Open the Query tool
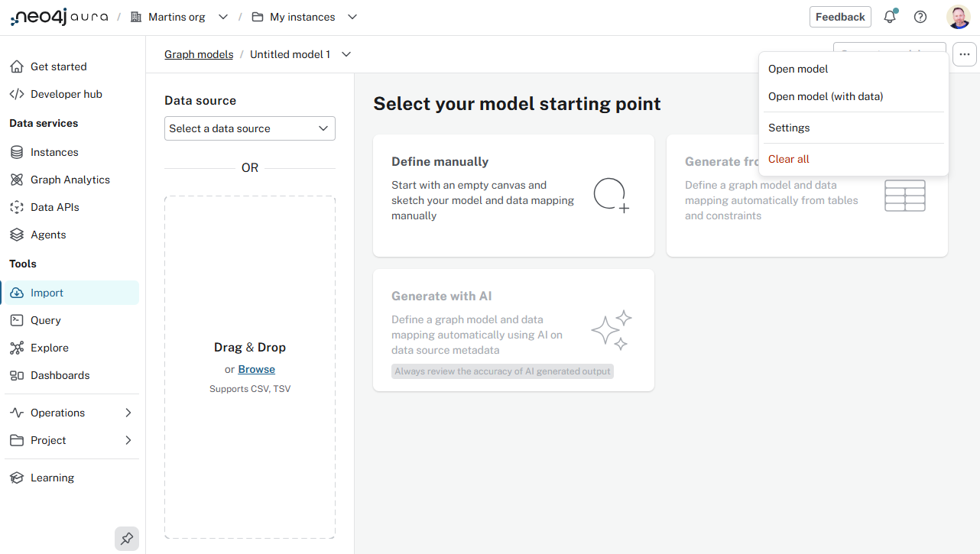The height and width of the screenshot is (554, 980). [x=47, y=319]
